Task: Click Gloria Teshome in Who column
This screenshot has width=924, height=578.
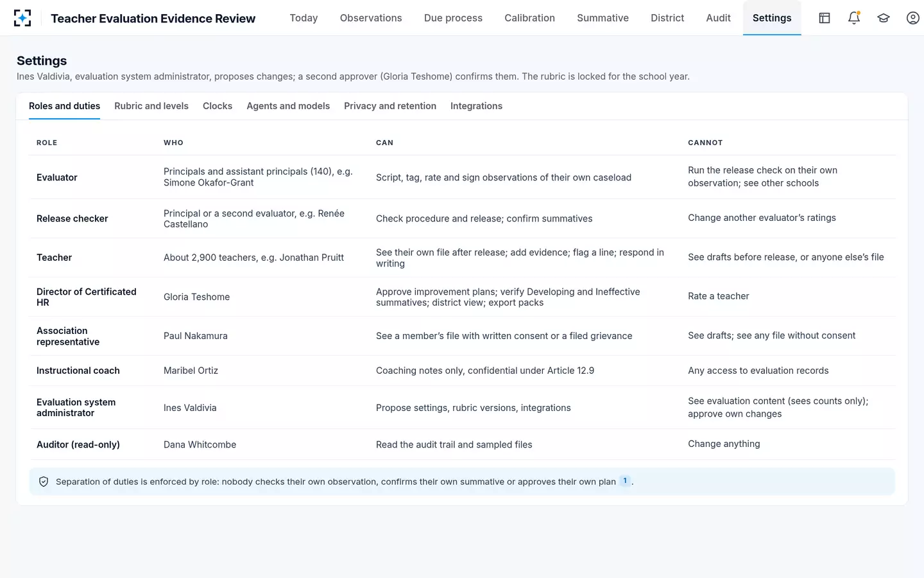Action: (196, 297)
